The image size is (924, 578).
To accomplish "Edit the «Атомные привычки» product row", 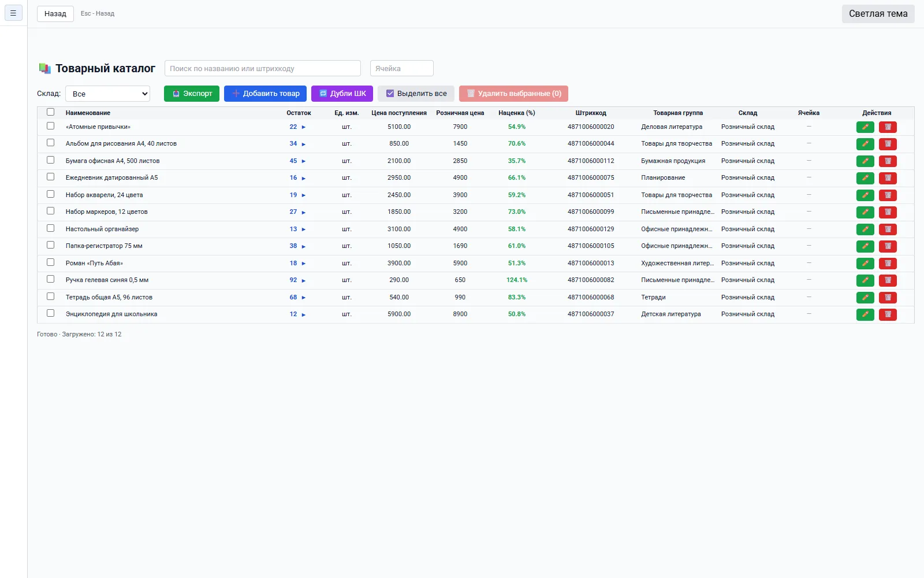I will 865,127.
